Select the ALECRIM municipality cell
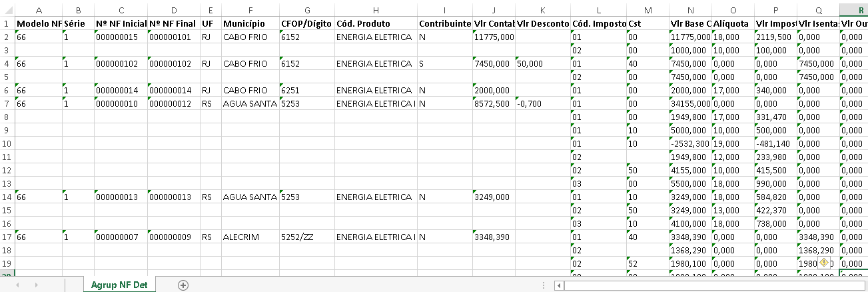The width and height of the screenshot is (868, 292). [250, 237]
